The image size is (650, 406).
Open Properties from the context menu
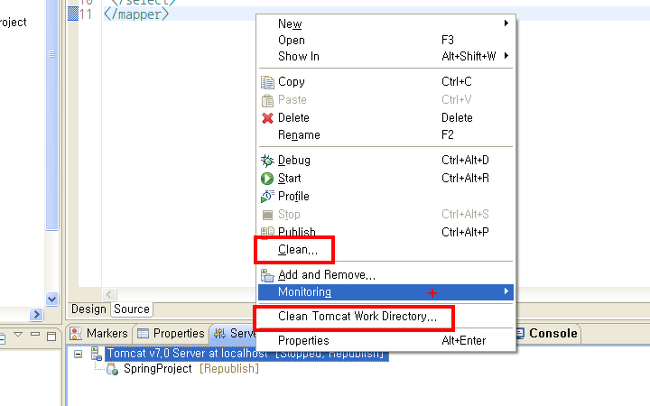(386, 340)
